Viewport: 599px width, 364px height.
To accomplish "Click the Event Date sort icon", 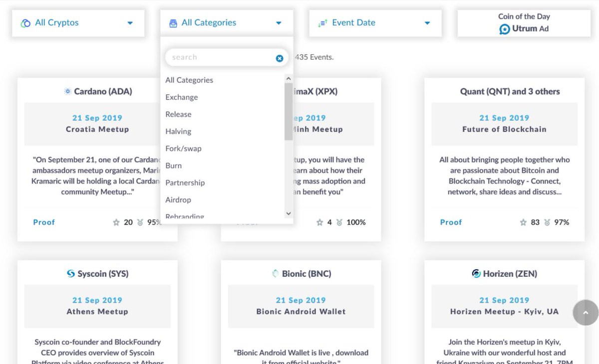I will coord(322,23).
